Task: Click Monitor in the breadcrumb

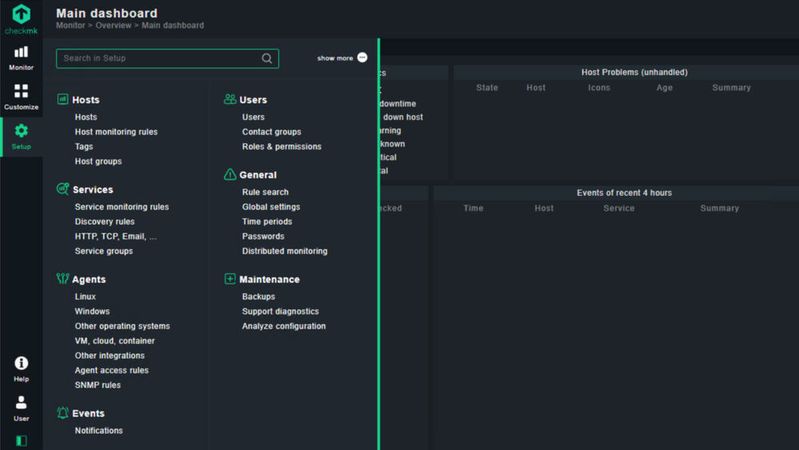Action: click(70, 25)
